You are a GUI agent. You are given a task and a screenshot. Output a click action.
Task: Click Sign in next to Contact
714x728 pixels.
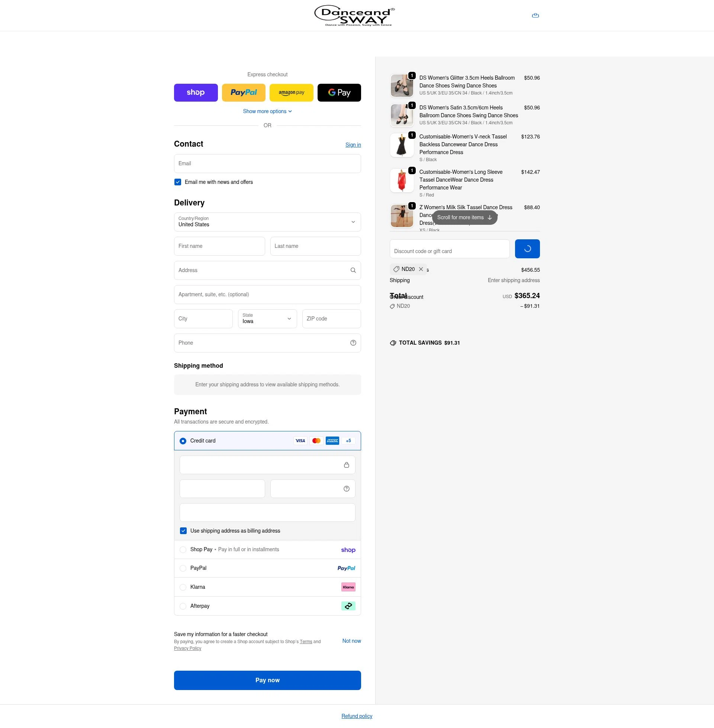353,144
